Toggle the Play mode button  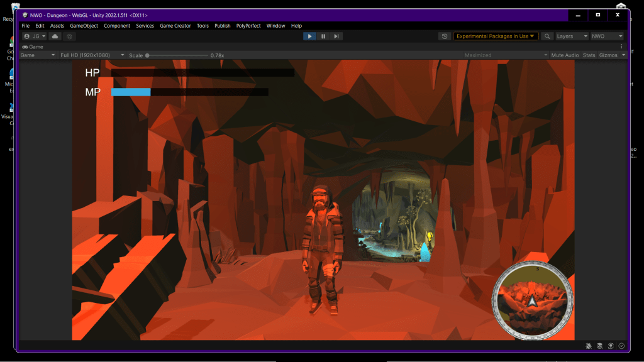[309, 36]
